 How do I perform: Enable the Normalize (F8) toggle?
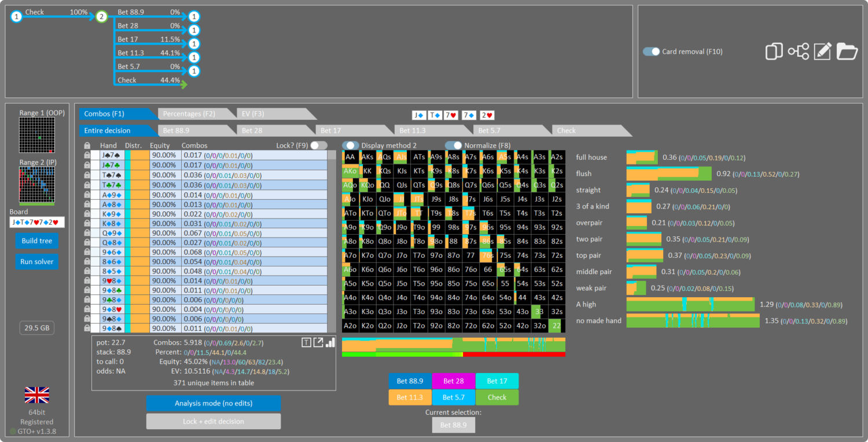tap(454, 145)
